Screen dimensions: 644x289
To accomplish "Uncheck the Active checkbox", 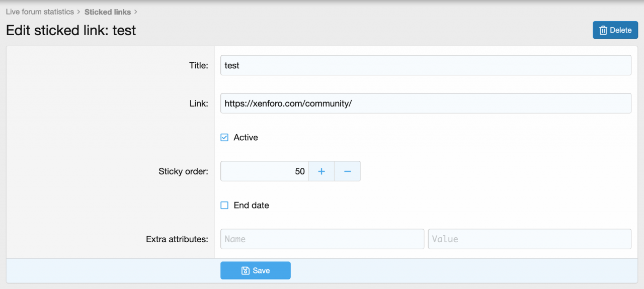I will 225,137.
